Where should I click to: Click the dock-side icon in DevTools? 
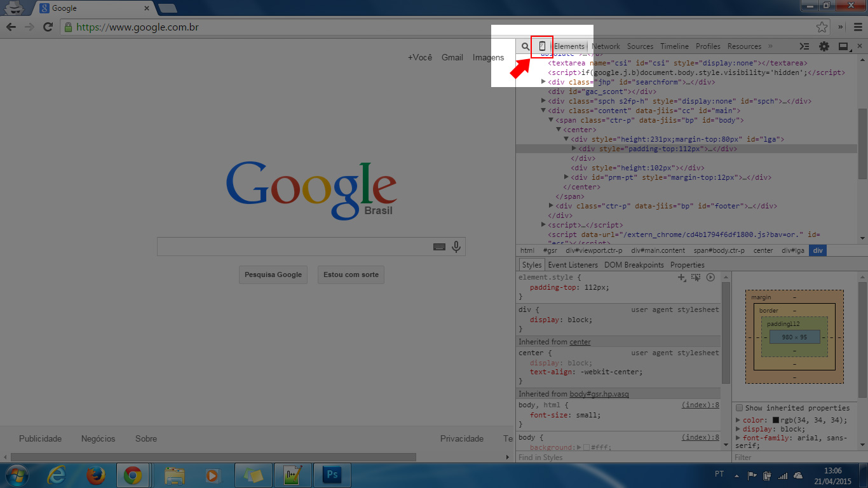843,46
